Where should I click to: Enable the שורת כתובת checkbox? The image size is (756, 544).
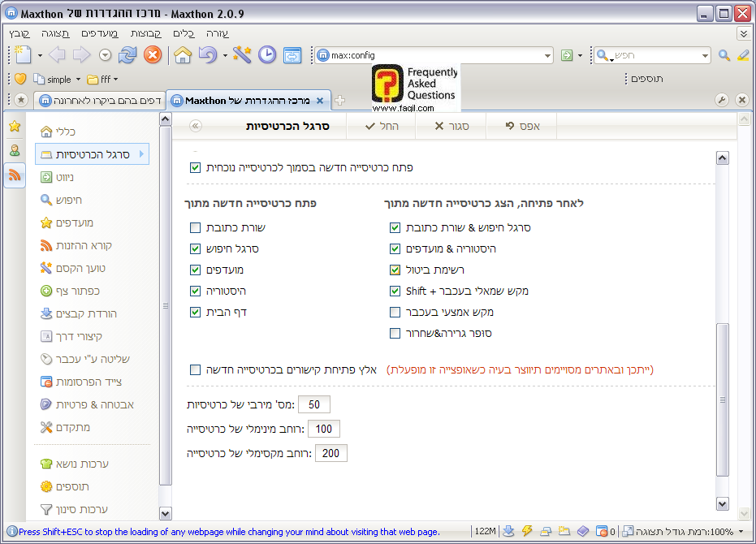195,228
